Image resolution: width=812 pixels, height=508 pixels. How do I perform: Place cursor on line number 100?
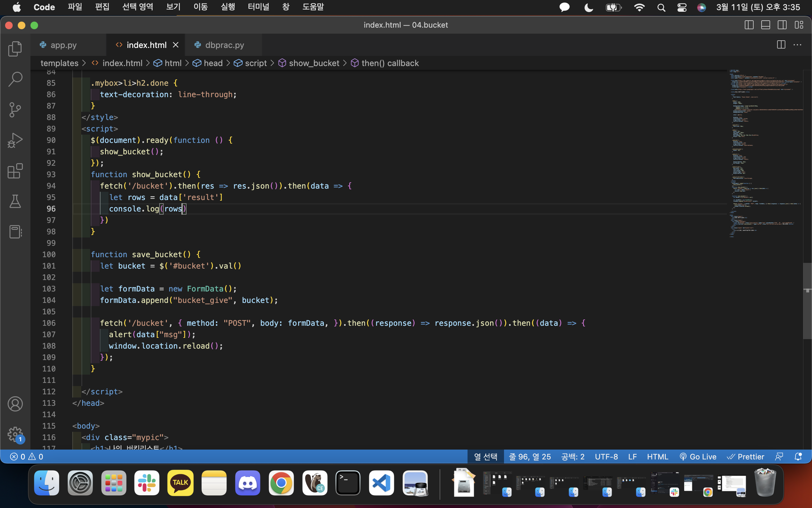[x=49, y=254]
